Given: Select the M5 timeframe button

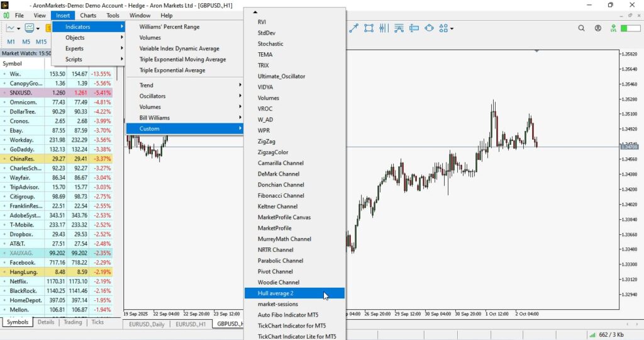Looking at the screenshot, I should pos(26,42).
